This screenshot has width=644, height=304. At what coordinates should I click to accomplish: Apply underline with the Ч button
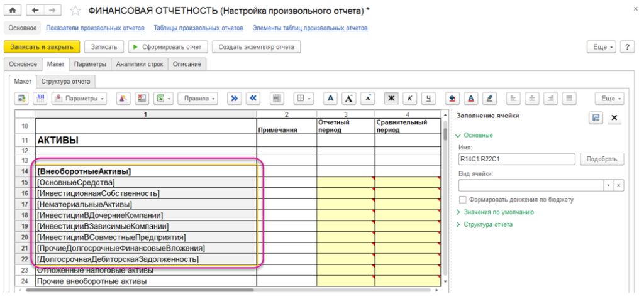(x=428, y=99)
